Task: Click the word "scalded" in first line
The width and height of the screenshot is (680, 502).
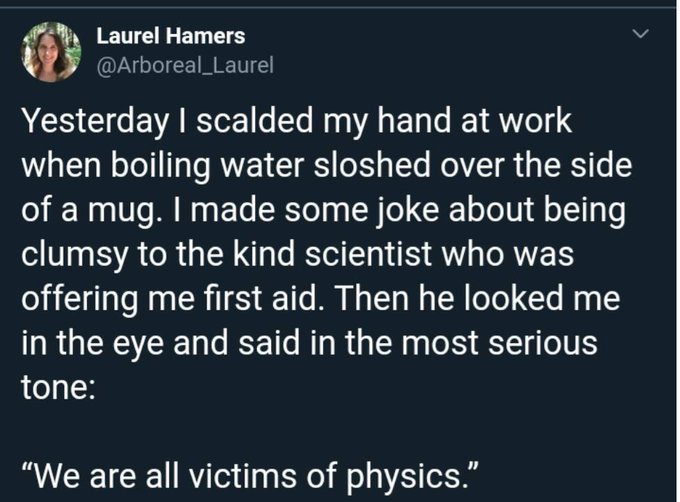Action: pyautogui.click(x=255, y=121)
